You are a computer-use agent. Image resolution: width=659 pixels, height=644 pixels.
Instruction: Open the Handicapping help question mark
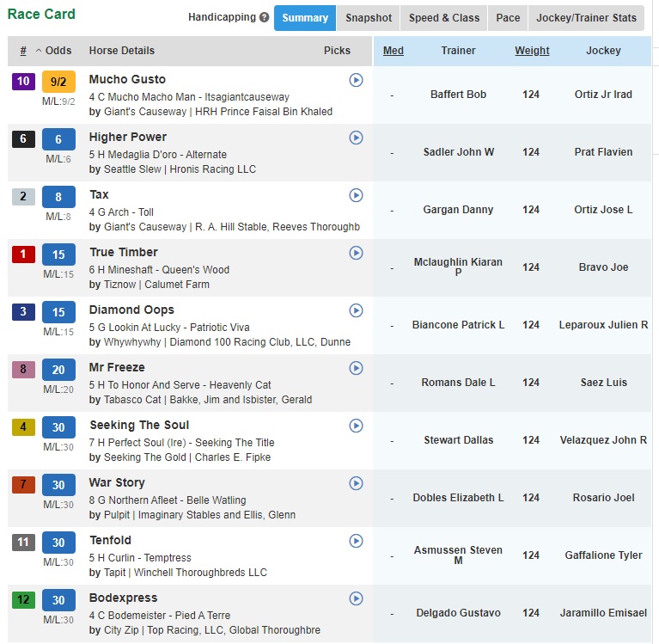point(264,17)
